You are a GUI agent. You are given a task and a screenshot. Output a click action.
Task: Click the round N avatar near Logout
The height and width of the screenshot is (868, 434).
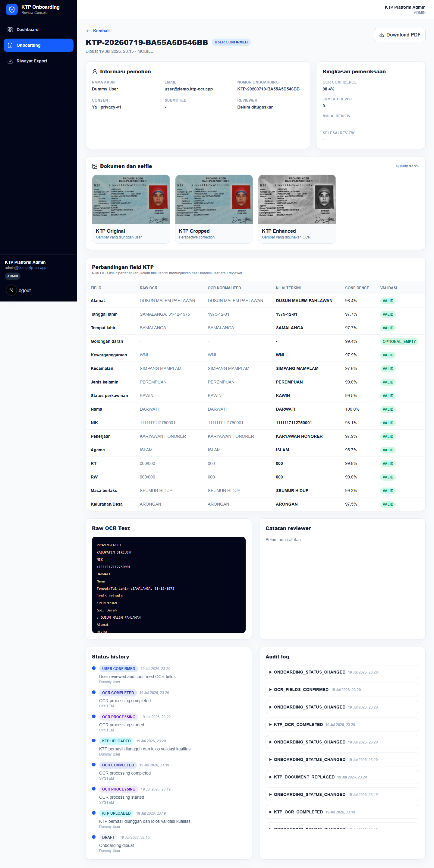[x=11, y=290]
